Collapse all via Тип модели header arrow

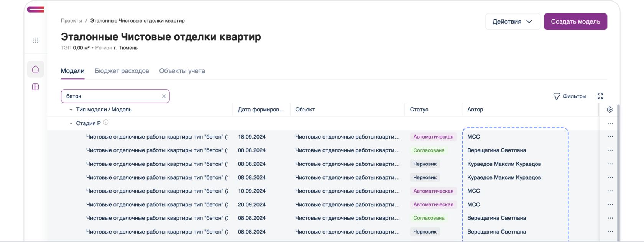point(71,110)
